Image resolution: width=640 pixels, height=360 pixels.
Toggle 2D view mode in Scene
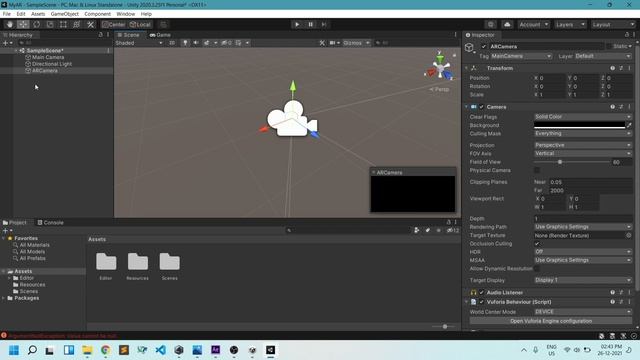point(172,43)
